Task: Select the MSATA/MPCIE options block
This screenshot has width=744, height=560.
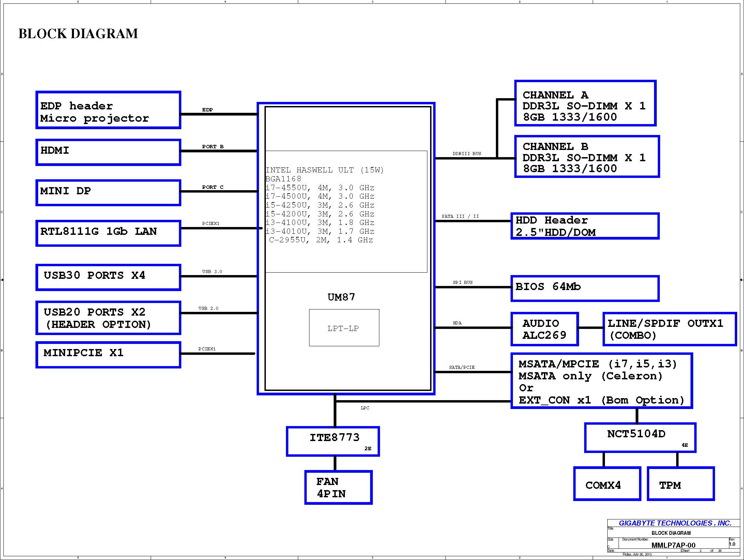Action: (601, 381)
